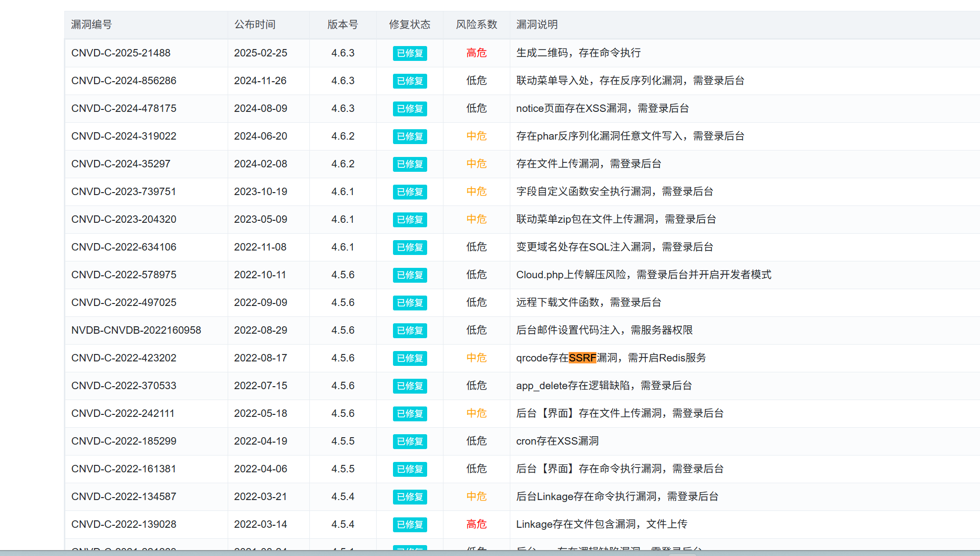Click the 漏洞编号 column header
This screenshot has height=556, width=980.
click(92, 24)
